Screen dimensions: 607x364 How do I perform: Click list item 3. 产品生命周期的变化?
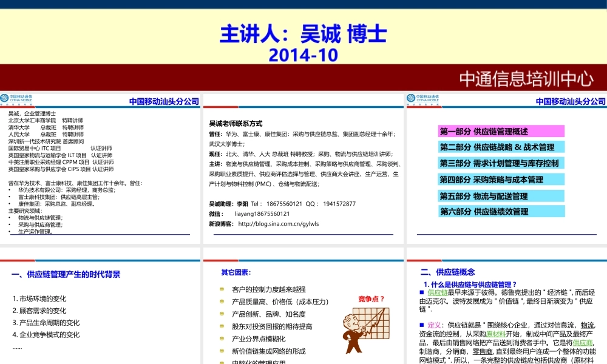tap(46, 323)
